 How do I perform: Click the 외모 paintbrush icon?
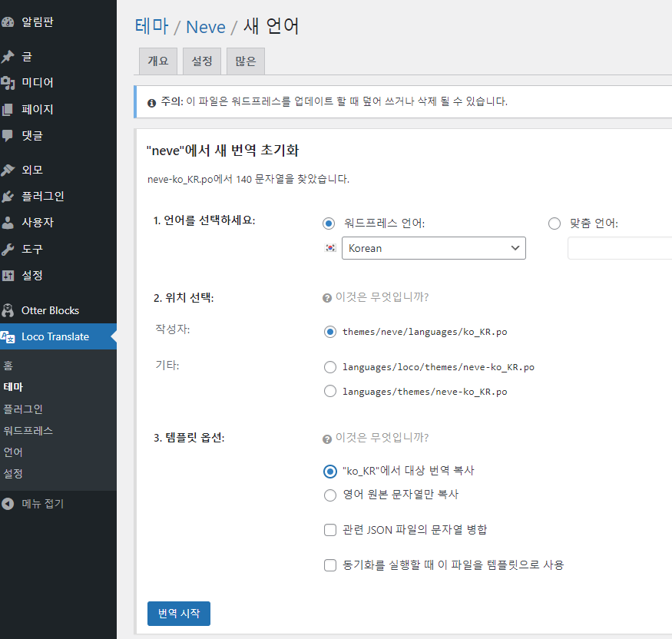(x=8, y=171)
